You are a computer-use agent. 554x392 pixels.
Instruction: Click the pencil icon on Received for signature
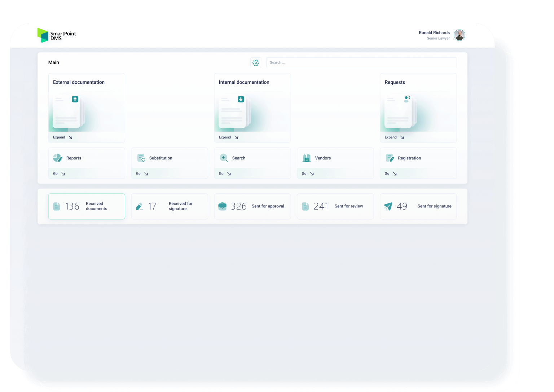click(x=139, y=206)
